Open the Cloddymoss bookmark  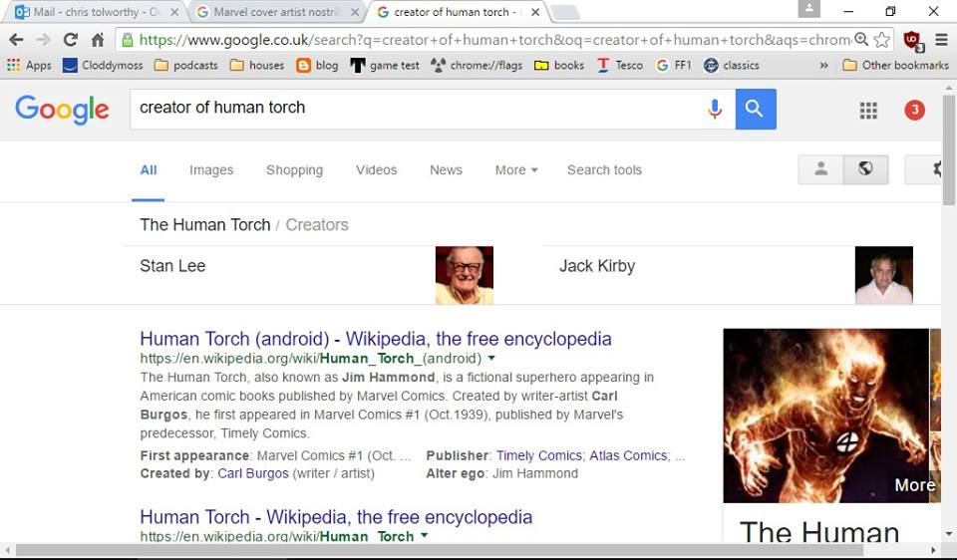(x=103, y=66)
